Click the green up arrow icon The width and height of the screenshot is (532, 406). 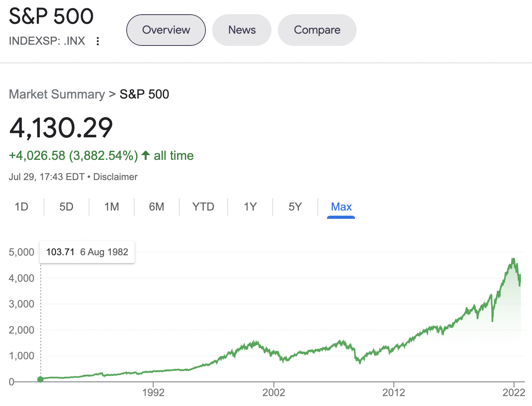146,155
